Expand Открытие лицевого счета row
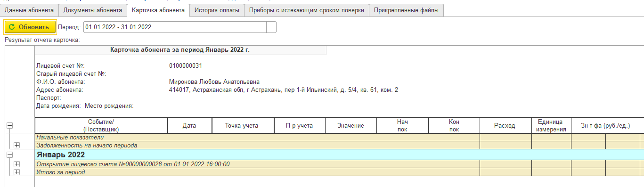 pos(17,164)
